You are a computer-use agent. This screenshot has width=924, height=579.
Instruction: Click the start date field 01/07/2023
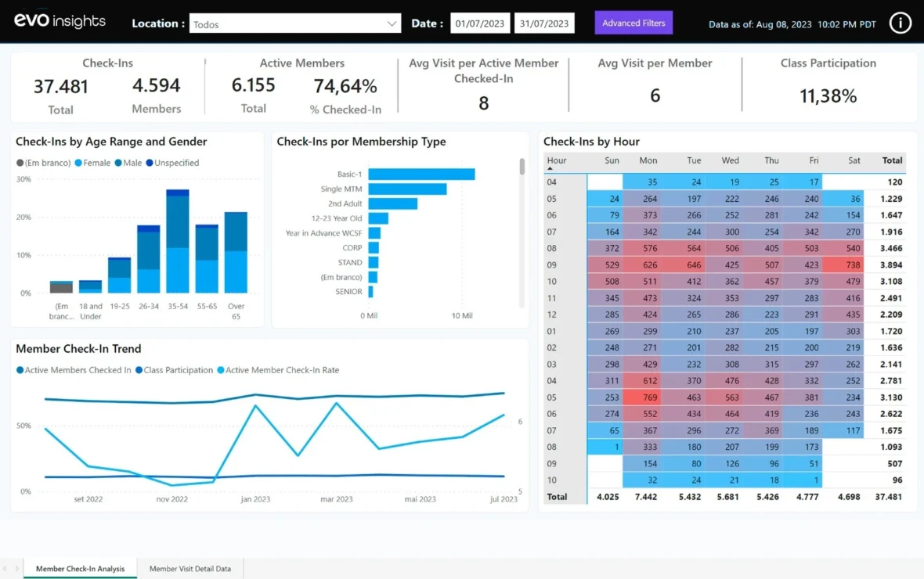coord(480,23)
